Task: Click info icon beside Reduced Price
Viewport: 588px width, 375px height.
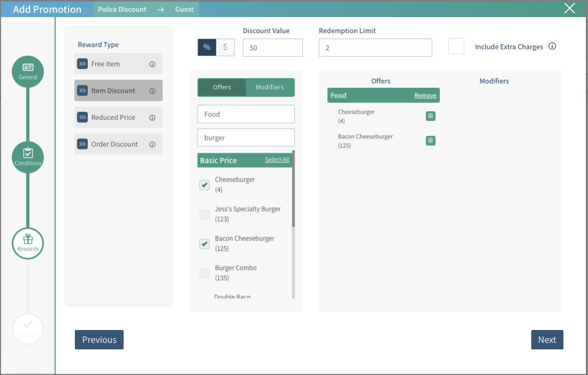Action: pyautogui.click(x=152, y=118)
